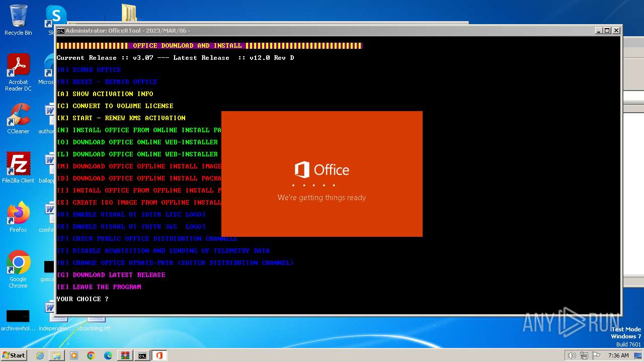Launch CCleaner from the desktop
Viewport: 644px width, 362px height.
point(18,119)
